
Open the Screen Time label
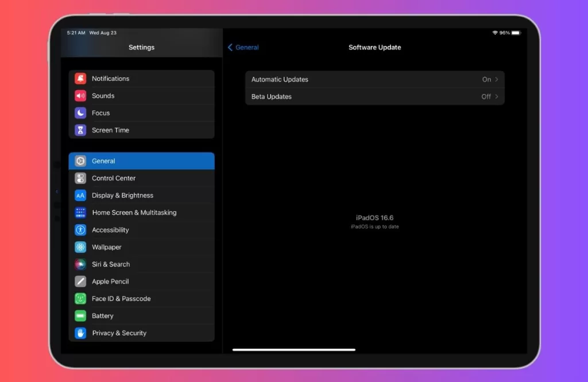point(111,130)
